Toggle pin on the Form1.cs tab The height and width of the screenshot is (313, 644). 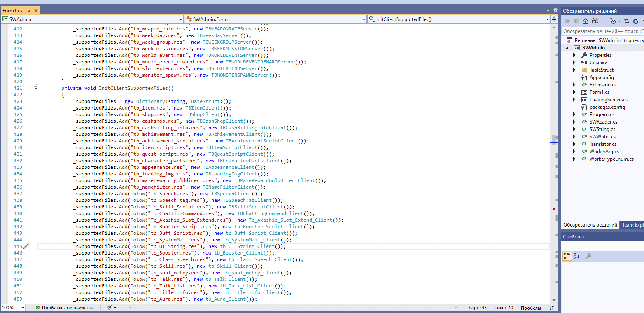coord(27,10)
